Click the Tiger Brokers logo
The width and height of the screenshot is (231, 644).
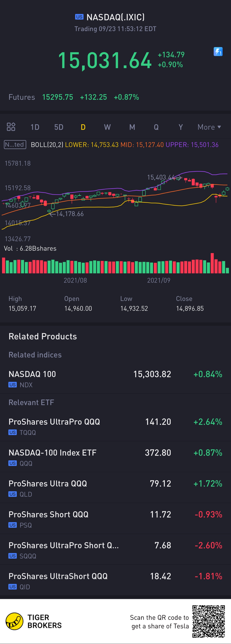click(15, 621)
